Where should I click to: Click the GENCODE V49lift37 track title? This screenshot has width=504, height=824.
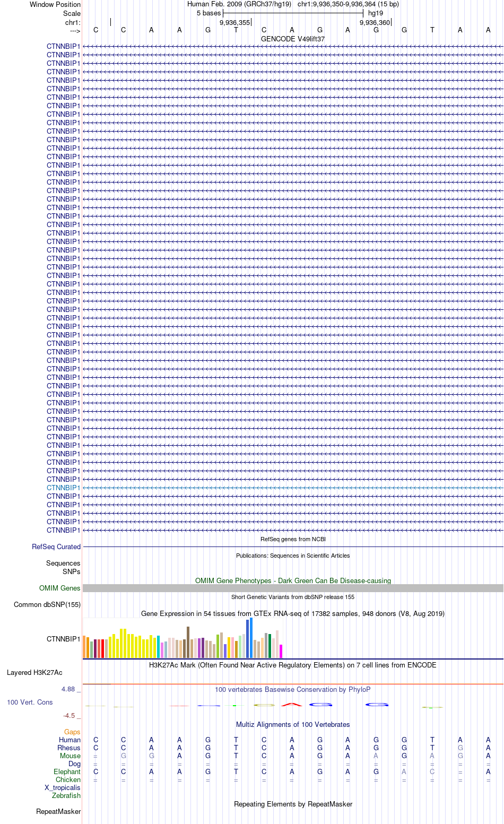(293, 39)
